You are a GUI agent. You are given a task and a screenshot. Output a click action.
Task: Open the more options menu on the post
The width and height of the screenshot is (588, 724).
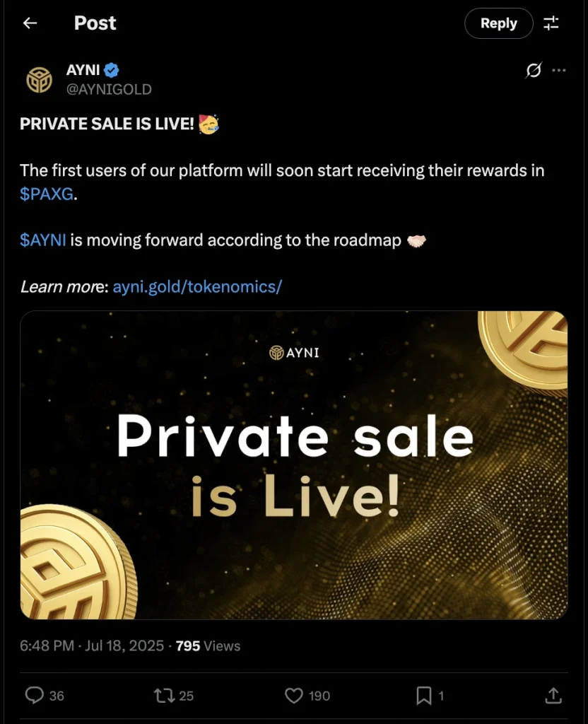(x=560, y=70)
